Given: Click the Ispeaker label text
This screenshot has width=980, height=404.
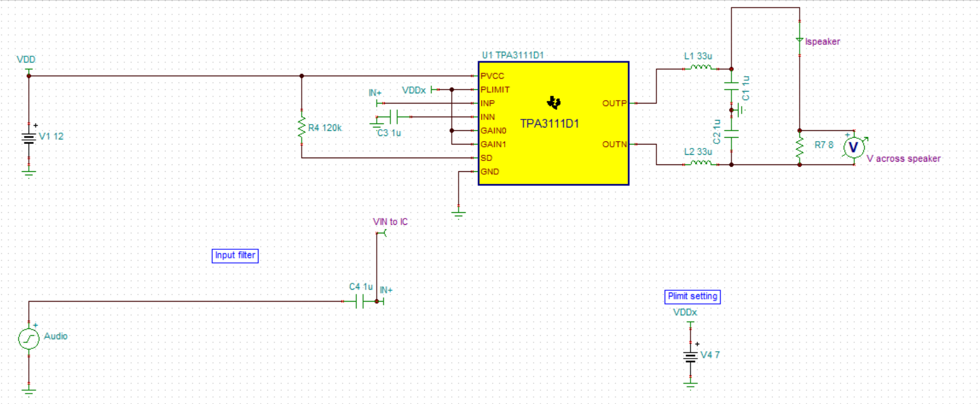Looking at the screenshot, I should pyautogui.click(x=823, y=42).
